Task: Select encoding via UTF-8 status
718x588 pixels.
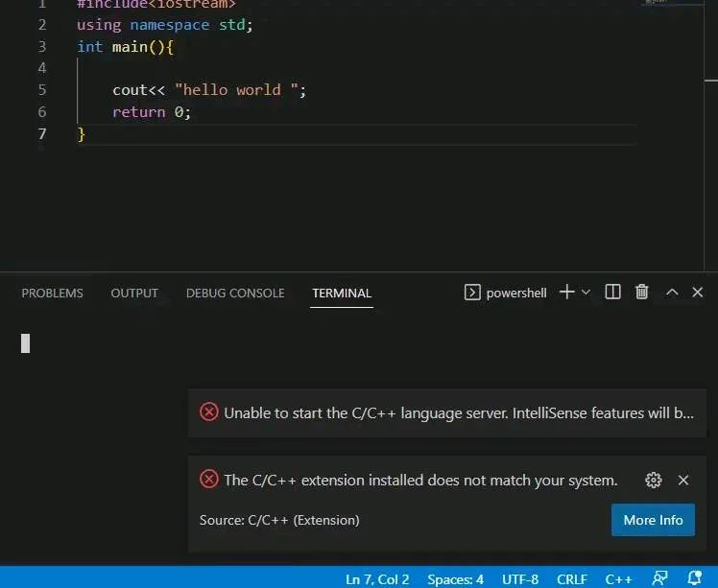Action: 520,579
